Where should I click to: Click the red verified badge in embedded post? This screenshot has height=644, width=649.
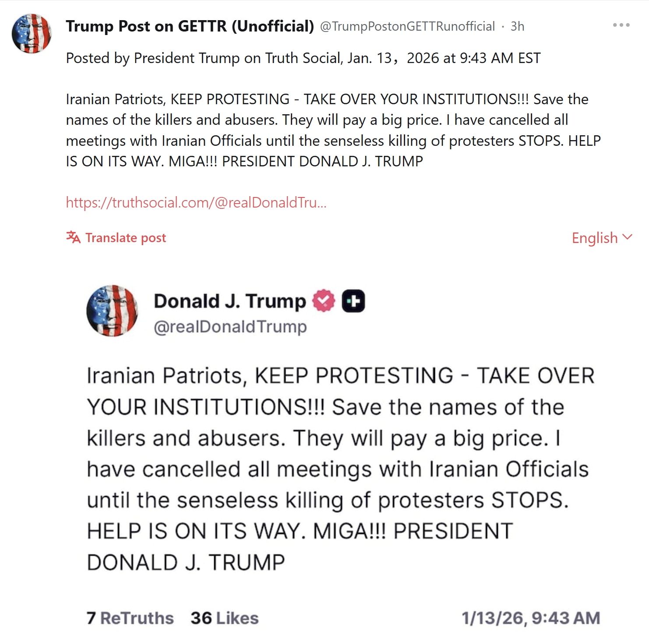323,301
